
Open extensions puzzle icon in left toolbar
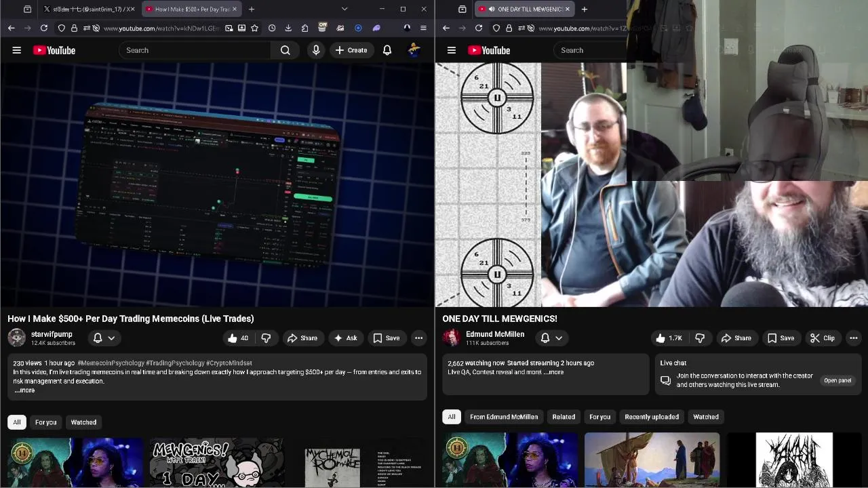(x=305, y=28)
